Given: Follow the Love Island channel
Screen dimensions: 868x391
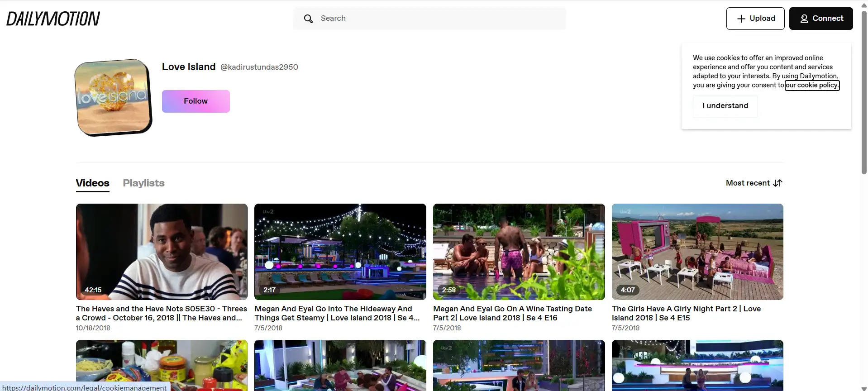Looking at the screenshot, I should (x=196, y=101).
